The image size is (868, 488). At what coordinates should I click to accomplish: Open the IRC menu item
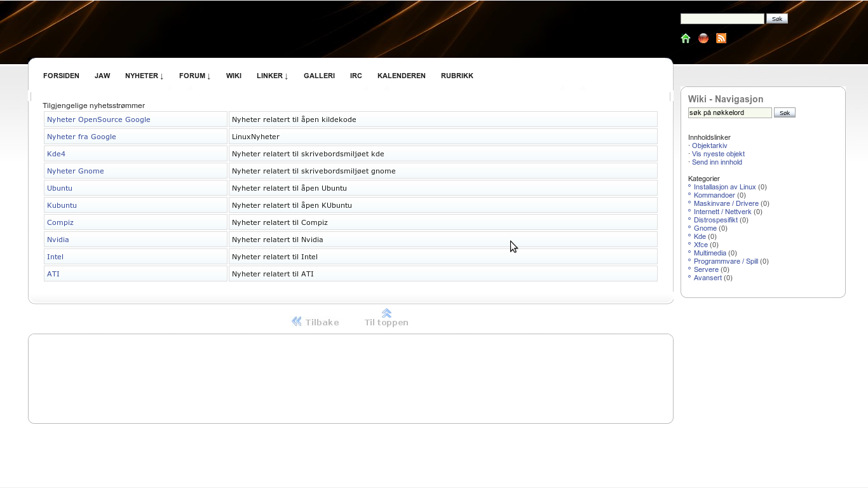coord(356,76)
